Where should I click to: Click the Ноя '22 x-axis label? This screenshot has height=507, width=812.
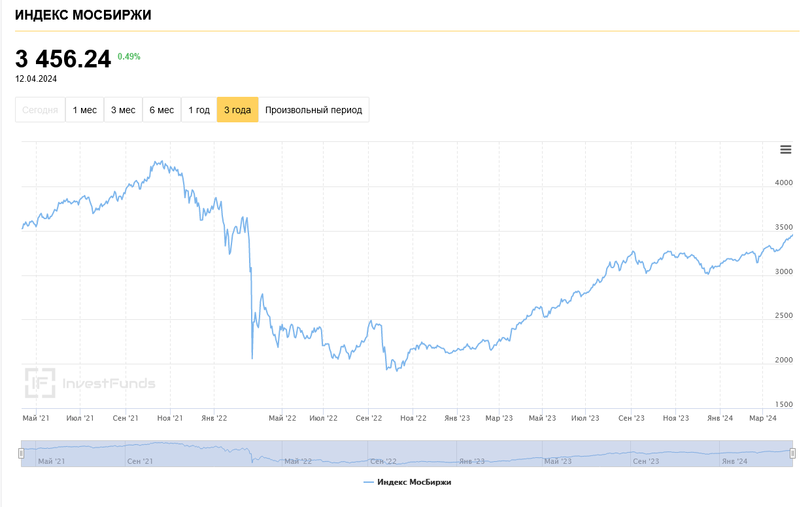pos(413,418)
